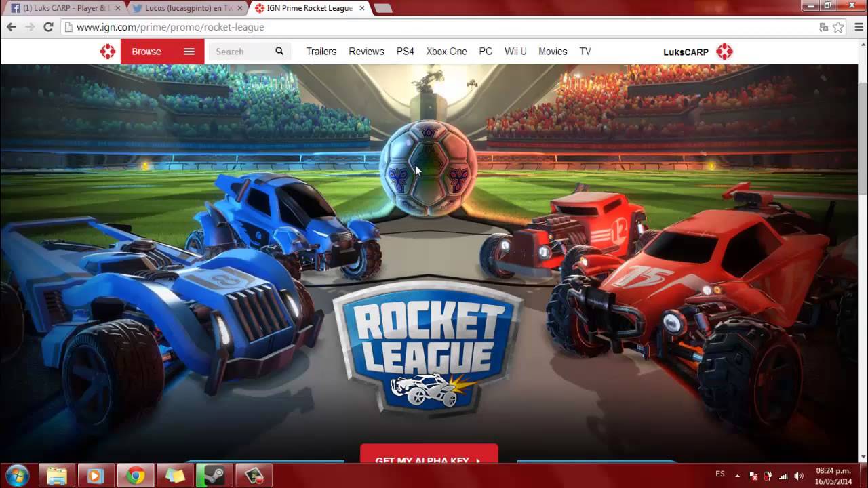
Task: Close the Facebook Luks CARP tab
Action: [117, 8]
